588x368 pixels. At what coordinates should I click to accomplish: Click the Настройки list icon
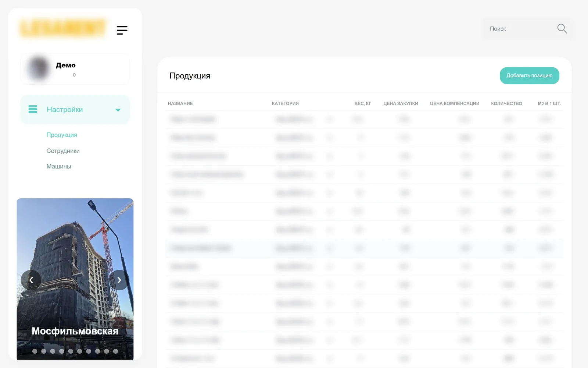[x=33, y=109]
